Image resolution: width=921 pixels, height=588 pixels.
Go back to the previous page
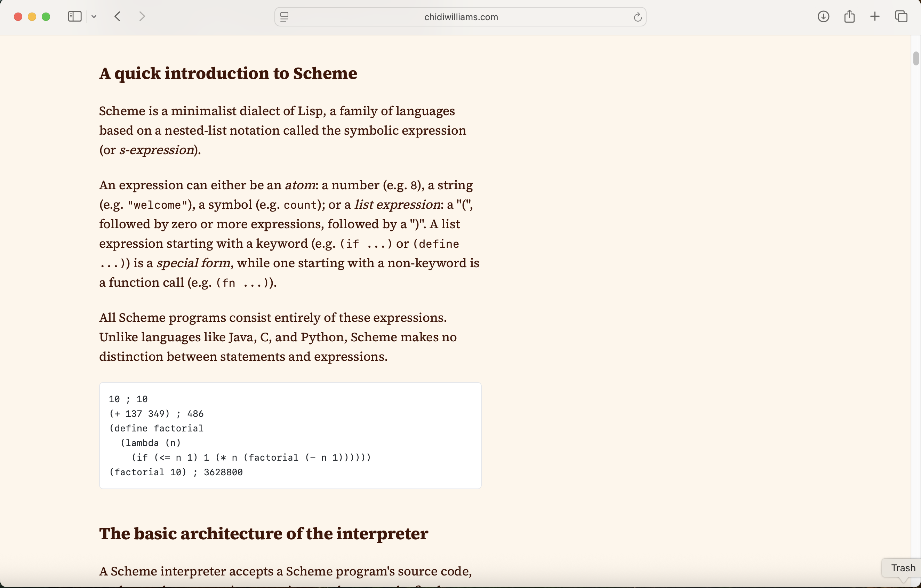(118, 16)
